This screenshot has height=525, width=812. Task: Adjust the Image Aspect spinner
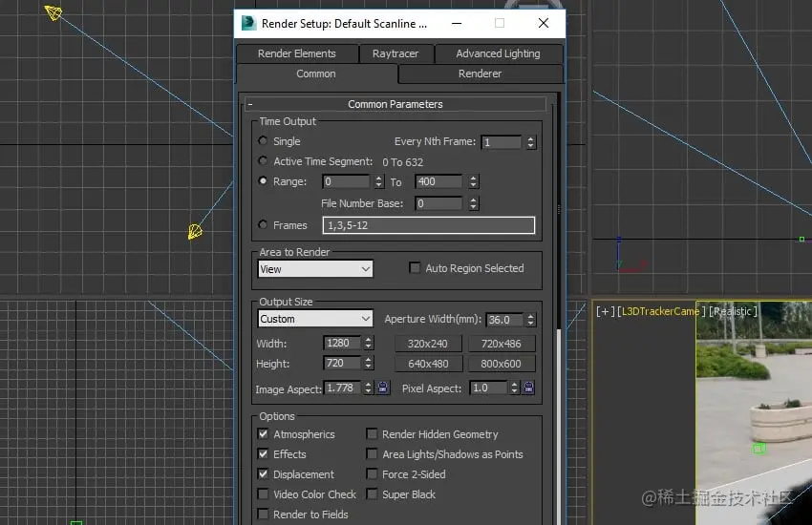coord(368,388)
